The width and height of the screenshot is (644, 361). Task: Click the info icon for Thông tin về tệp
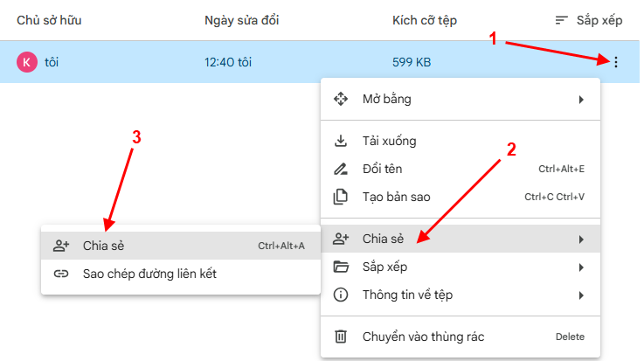click(342, 295)
